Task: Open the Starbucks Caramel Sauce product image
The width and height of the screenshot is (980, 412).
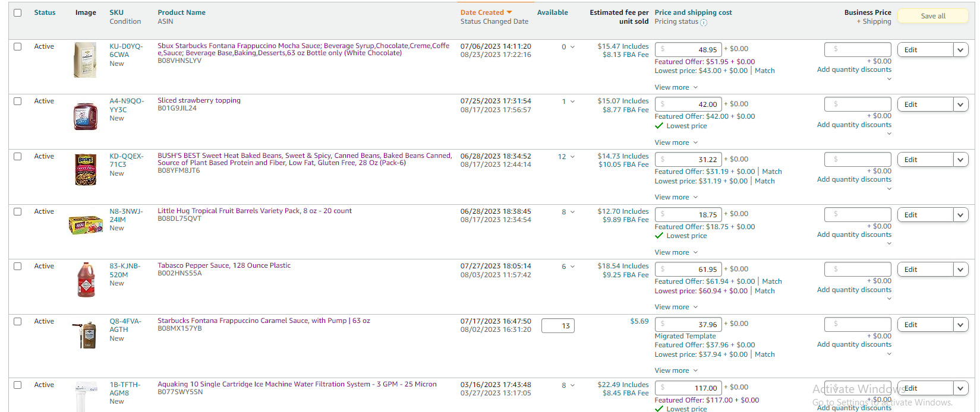Action: click(85, 335)
